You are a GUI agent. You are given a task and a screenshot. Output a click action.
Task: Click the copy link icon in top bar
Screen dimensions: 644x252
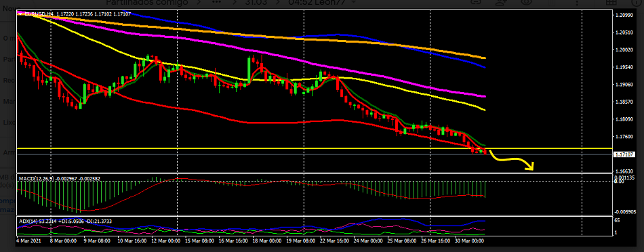click(x=477, y=3)
